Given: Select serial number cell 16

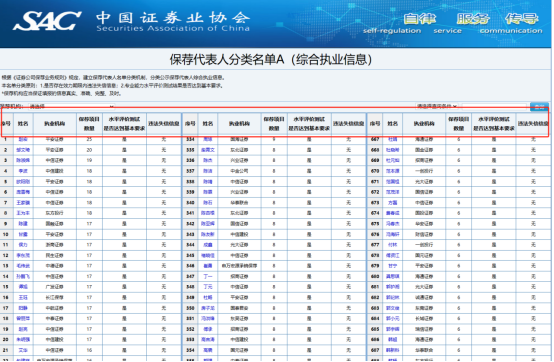Looking at the screenshot, I should point(6,297).
